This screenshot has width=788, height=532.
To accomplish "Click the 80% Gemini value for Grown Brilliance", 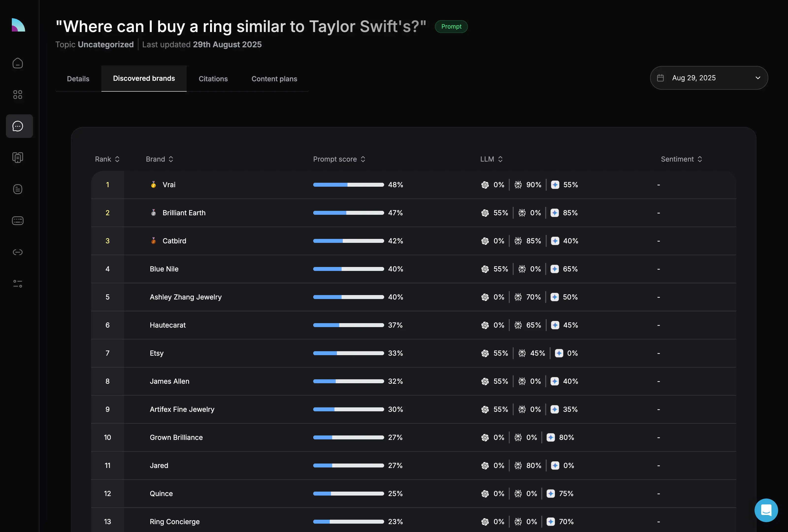I will 566,437.
